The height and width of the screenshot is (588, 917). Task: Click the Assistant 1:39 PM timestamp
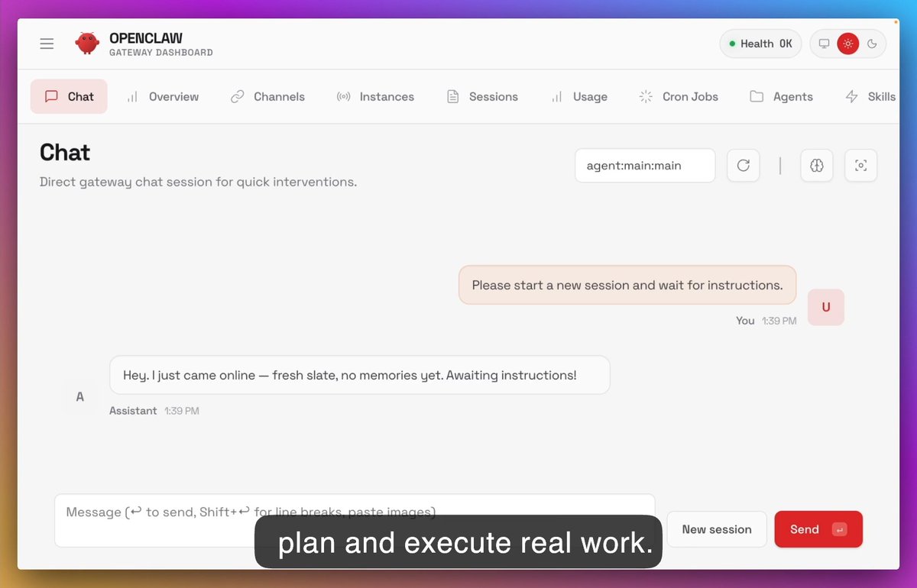click(x=182, y=411)
